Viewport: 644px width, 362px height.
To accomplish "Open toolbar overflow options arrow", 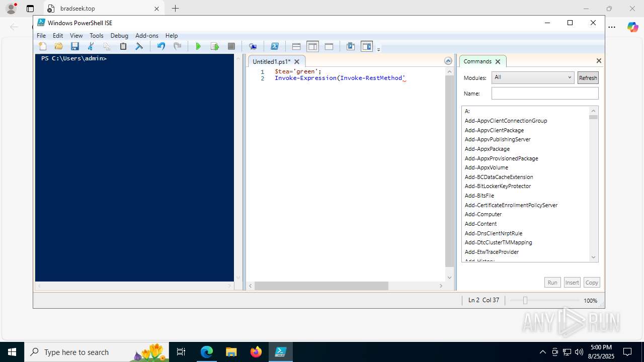I will pos(378,49).
